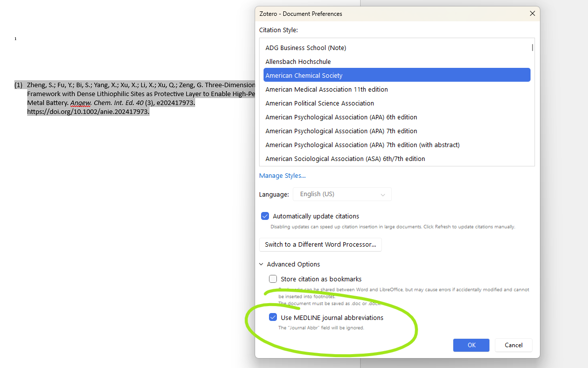Open the Language dropdown

point(342,194)
